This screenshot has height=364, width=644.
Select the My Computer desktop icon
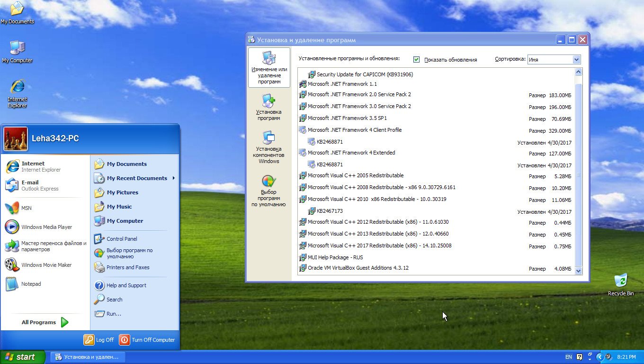(18, 52)
